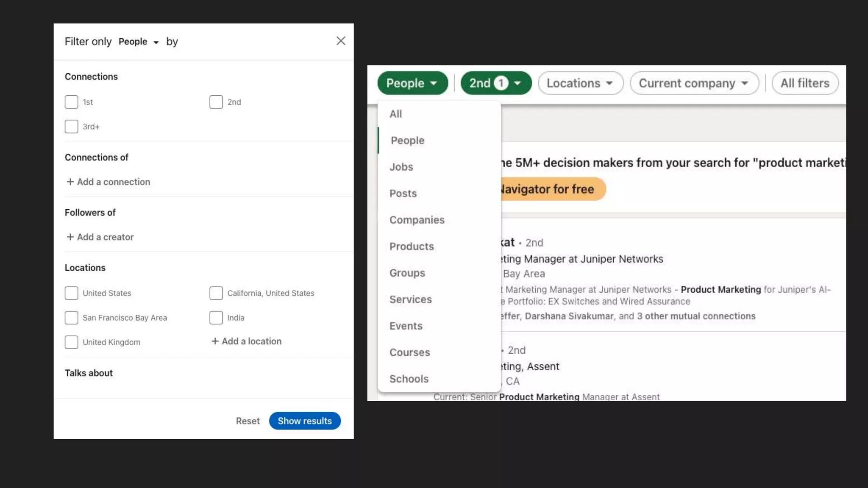
Task: Click plus icon for Add a connection
Action: pyautogui.click(x=70, y=182)
